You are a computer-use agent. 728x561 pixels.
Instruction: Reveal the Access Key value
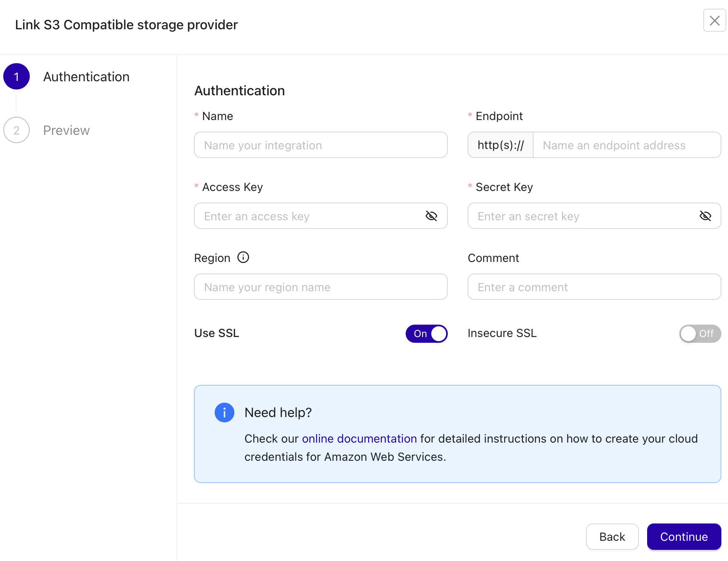pos(431,216)
